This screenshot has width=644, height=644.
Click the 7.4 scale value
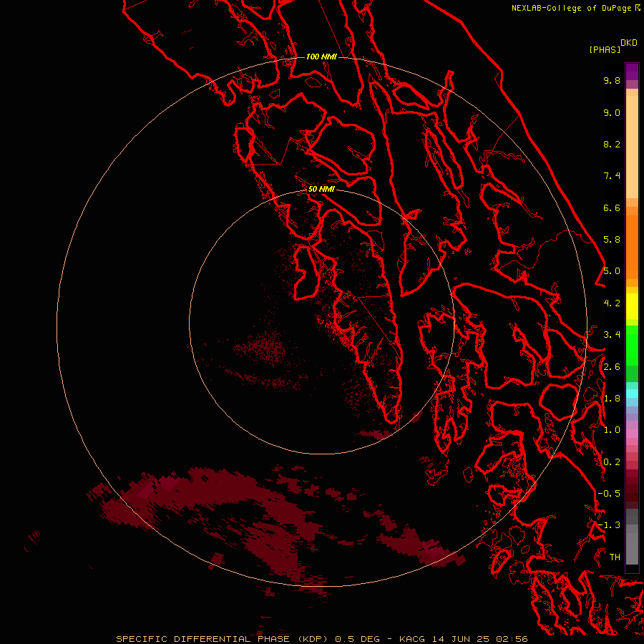[612, 176]
